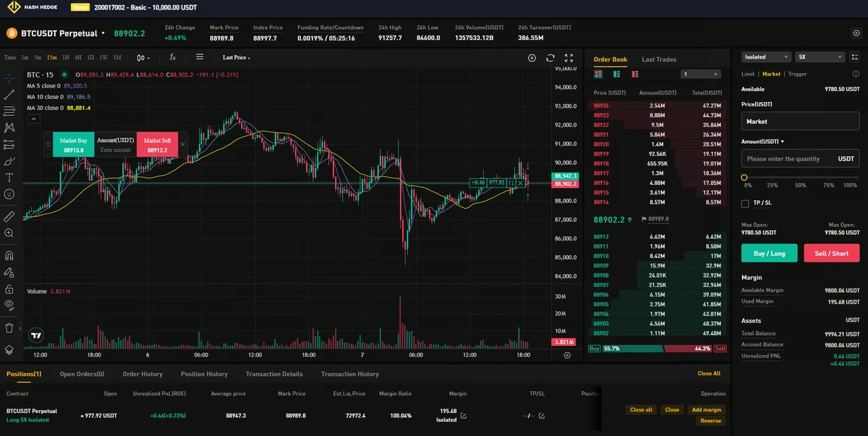Open Amount(USDT) unit dropdown in order form
The width and height of the screenshot is (868, 436).
(763, 142)
